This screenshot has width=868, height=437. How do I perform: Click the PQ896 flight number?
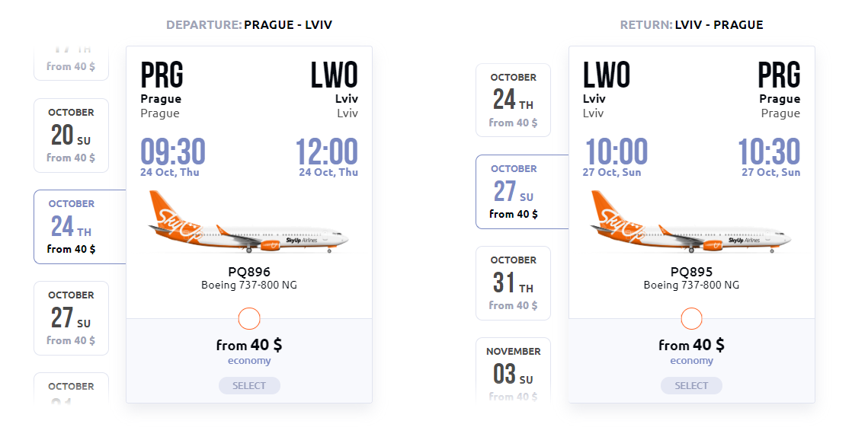click(249, 272)
